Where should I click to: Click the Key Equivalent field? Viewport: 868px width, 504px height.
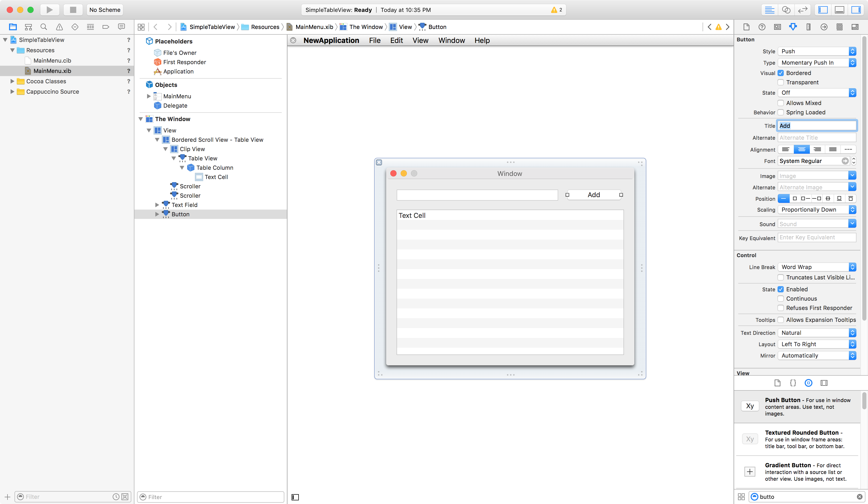(817, 237)
